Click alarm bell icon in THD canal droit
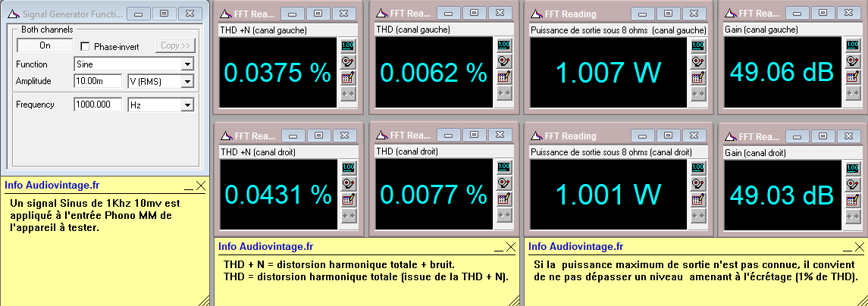The width and height of the screenshot is (868, 306). pos(504,183)
